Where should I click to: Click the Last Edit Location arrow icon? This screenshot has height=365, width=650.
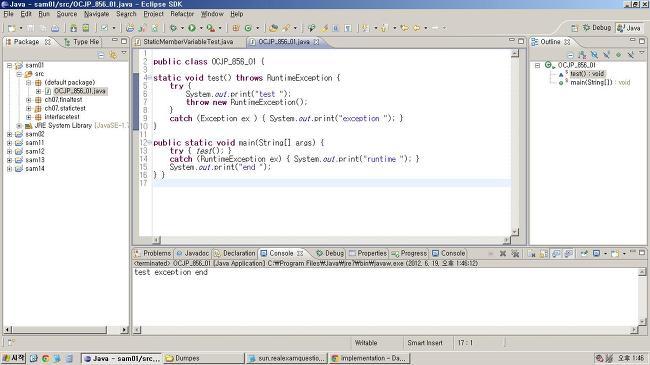pos(405,28)
